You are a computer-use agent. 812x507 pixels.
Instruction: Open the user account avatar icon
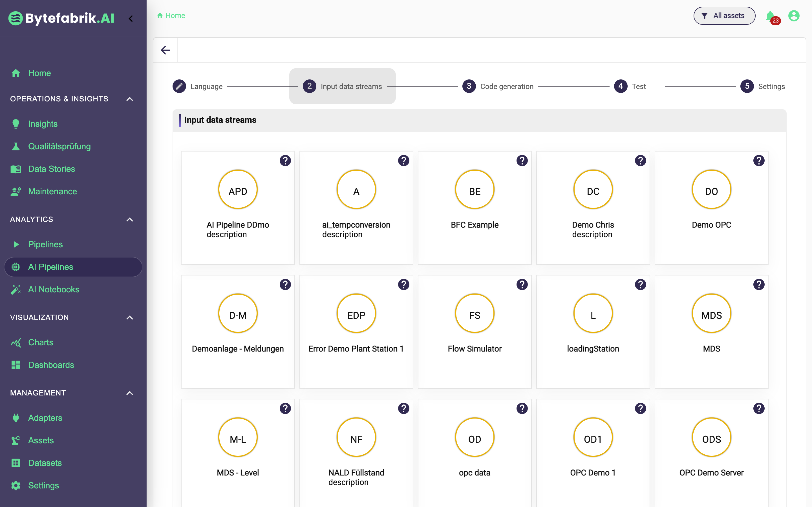(x=794, y=16)
